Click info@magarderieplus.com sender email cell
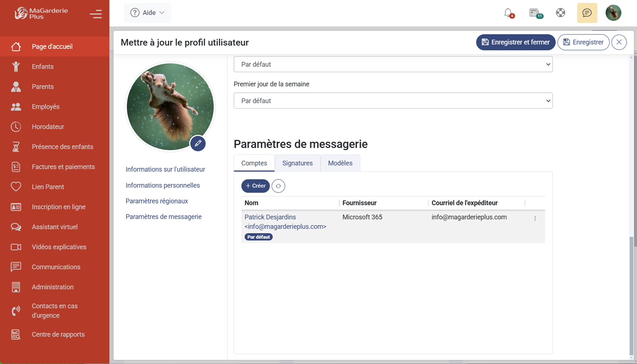The image size is (637, 364). pos(469,217)
